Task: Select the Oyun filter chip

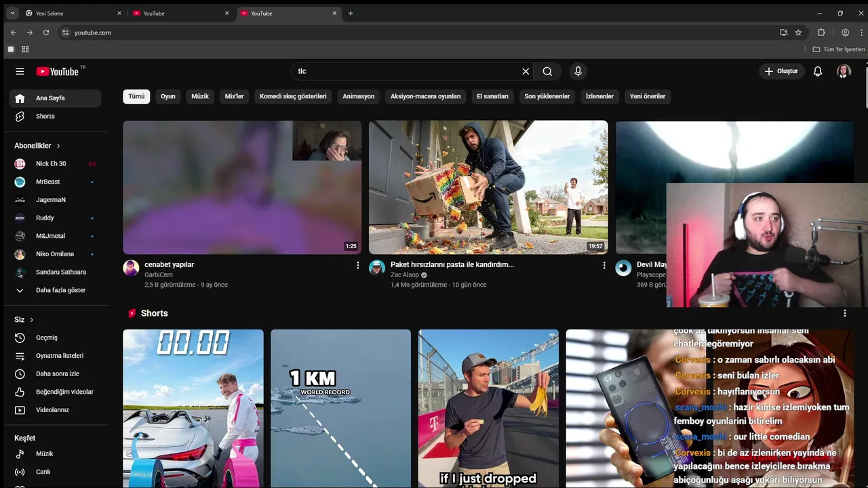Action: tap(168, 96)
